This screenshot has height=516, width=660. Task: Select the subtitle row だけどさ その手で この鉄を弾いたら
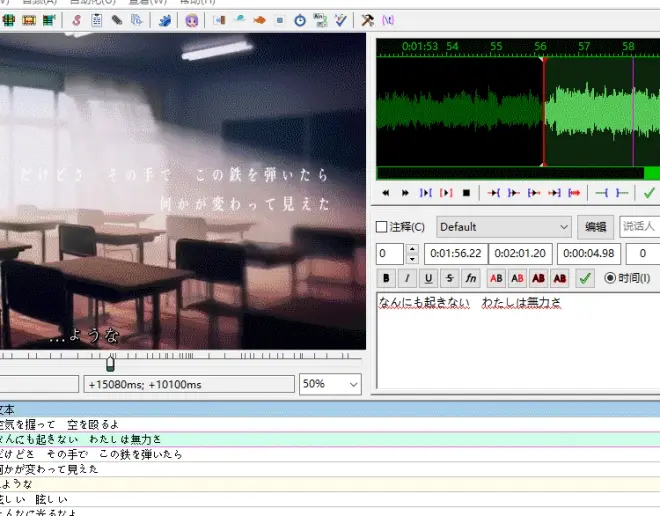tap(330, 454)
